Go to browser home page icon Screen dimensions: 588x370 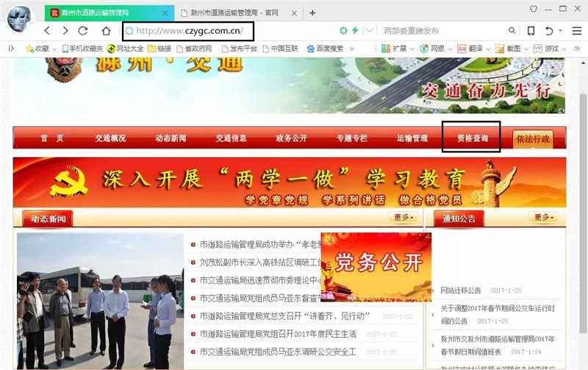click(x=106, y=31)
